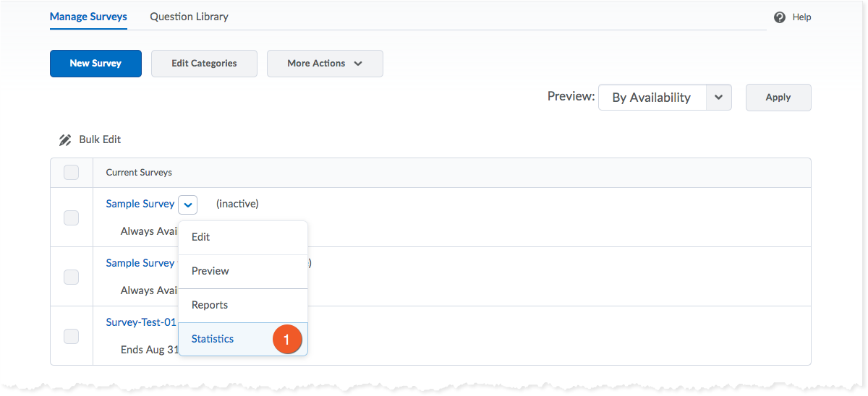The height and width of the screenshot is (396, 868).
Task: Click the Apply button
Action: [x=778, y=98]
